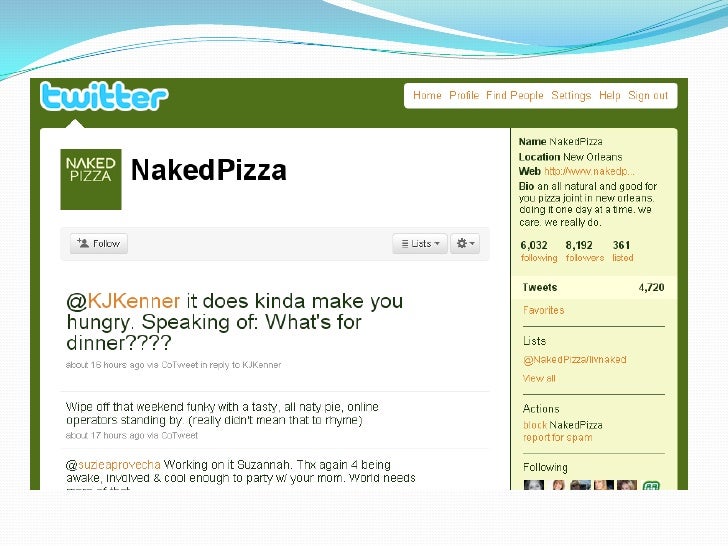This screenshot has width=728, height=546.
Task: Expand the gear actions menu
Action: (x=465, y=243)
